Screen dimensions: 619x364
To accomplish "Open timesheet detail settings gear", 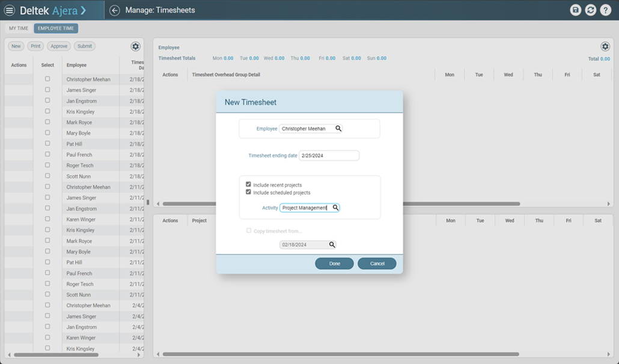I will (605, 47).
